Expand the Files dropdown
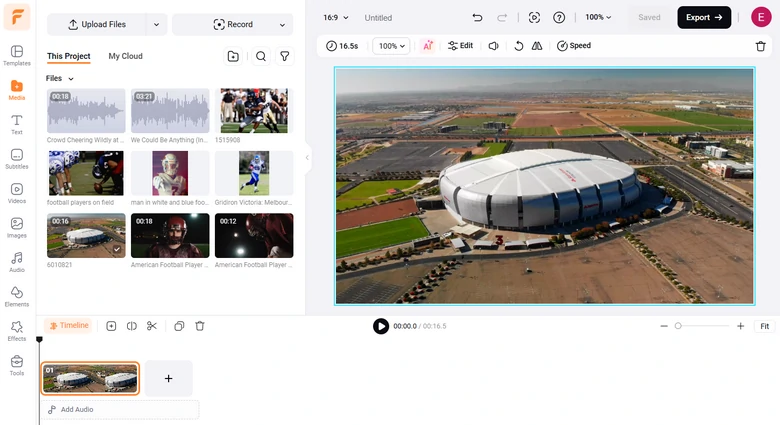 click(x=60, y=79)
